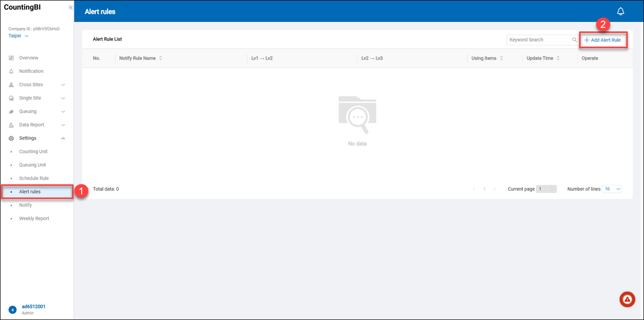Sort by Using Items column
The width and height of the screenshot is (644, 320).
coord(502,58)
